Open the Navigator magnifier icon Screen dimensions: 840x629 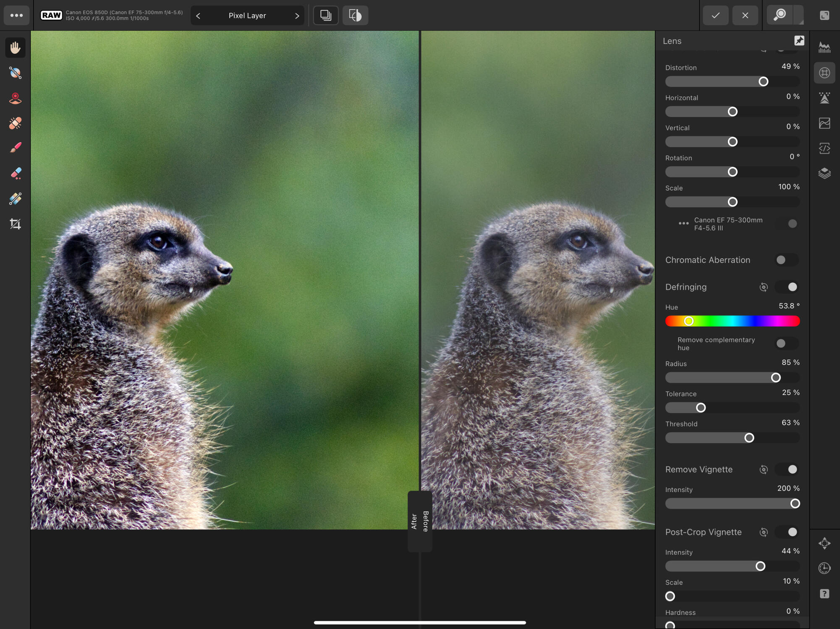point(780,16)
